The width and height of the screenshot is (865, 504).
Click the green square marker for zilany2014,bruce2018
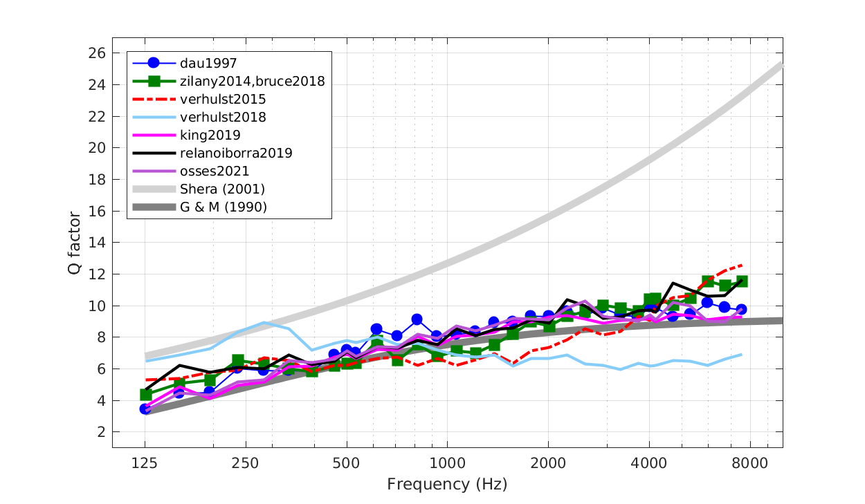155,81
